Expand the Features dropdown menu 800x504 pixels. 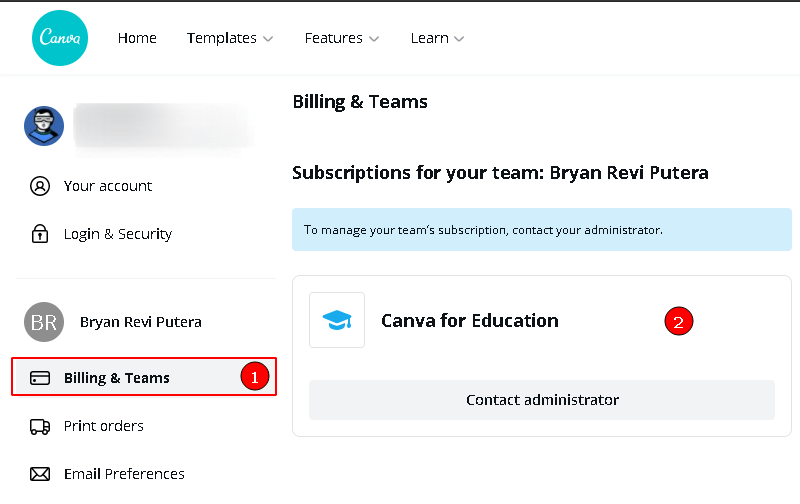[341, 38]
